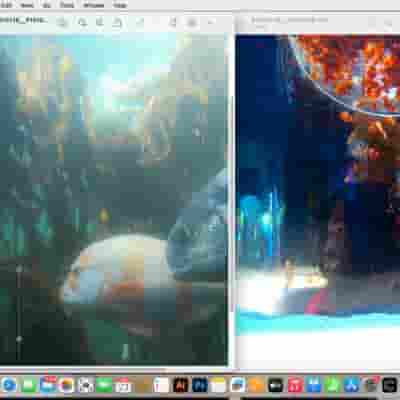Launch Adobe Illustrator from the dock
This screenshot has height=400, width=400.
click(x=181, y=385)
